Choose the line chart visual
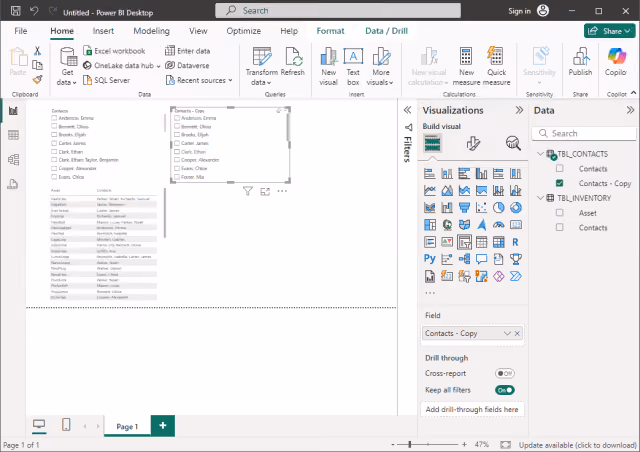The image size is (640, 452). tap(429, 190)
